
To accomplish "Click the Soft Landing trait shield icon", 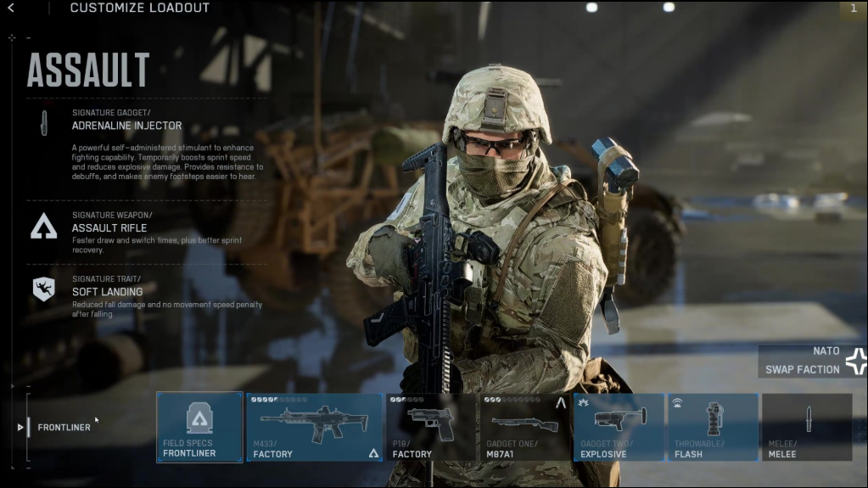I will [44, 289].
